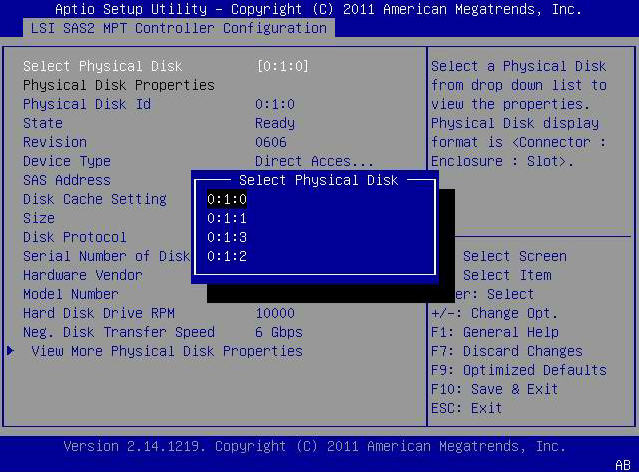
Task: Select disk 0:1:0 in the popup list
Action: click(x=227, y=199)
